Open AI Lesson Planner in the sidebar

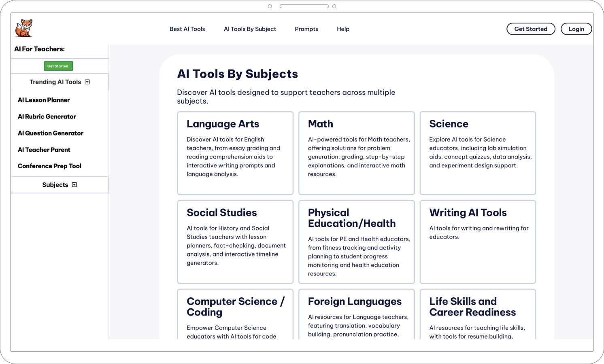pyautogui.click(x=44, y=100)
